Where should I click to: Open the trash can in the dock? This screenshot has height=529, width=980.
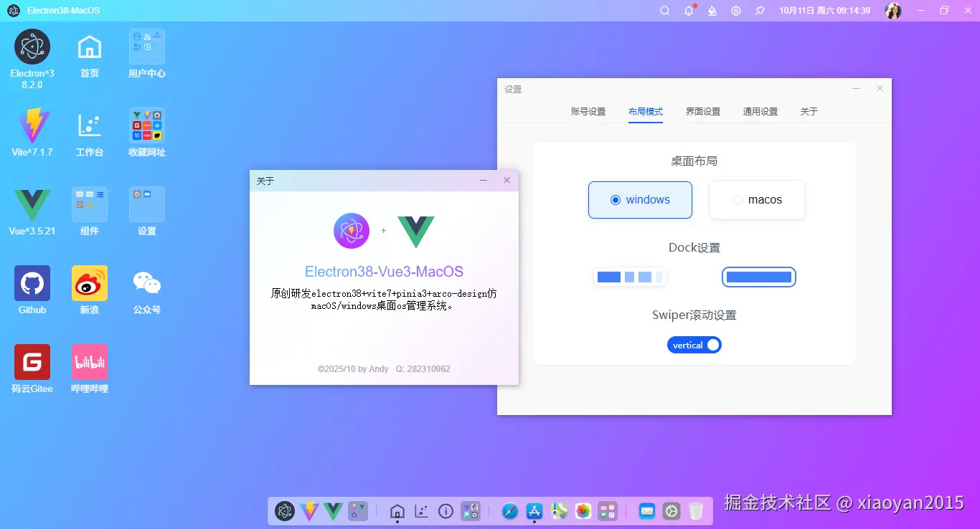(696, 511)
